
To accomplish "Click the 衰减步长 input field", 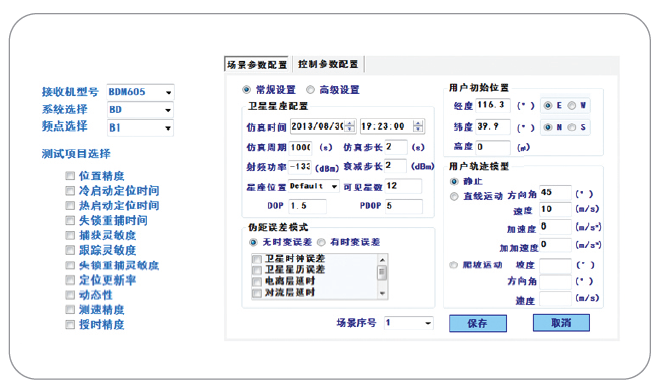I will [396, 166].
